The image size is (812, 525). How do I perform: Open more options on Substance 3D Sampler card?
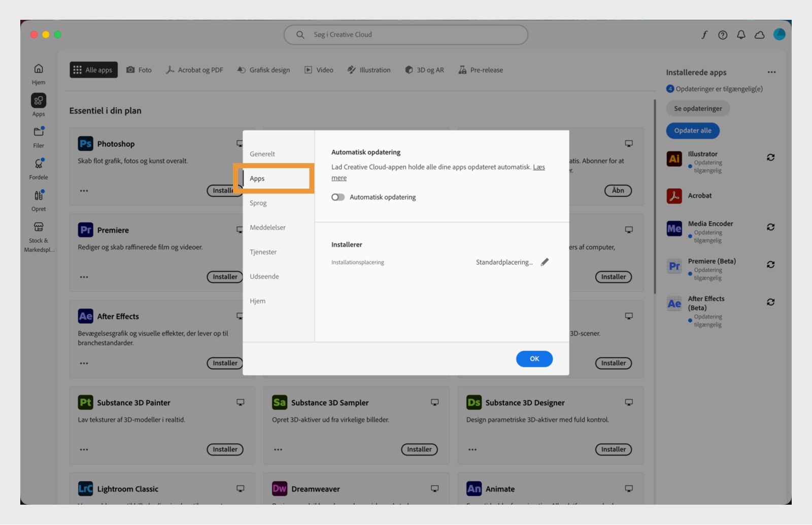(x=278, y=450)
